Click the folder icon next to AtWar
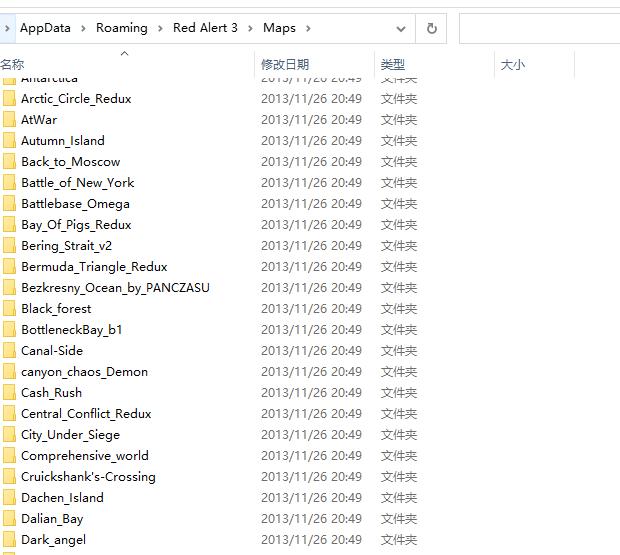Screen dimensions: 620x555 coord(9,120)
